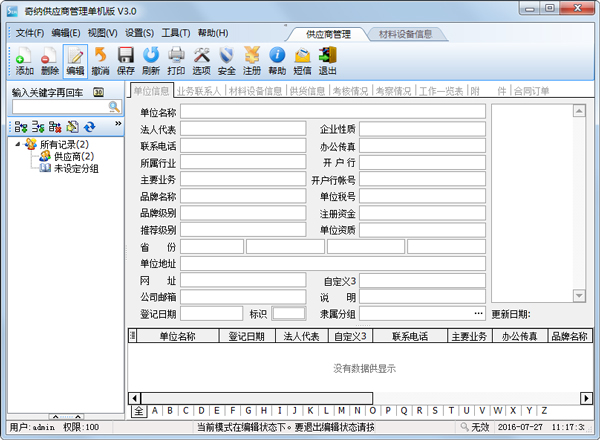
Task: Open the 业务联系人 sub-tab
Action: point(199,91)
